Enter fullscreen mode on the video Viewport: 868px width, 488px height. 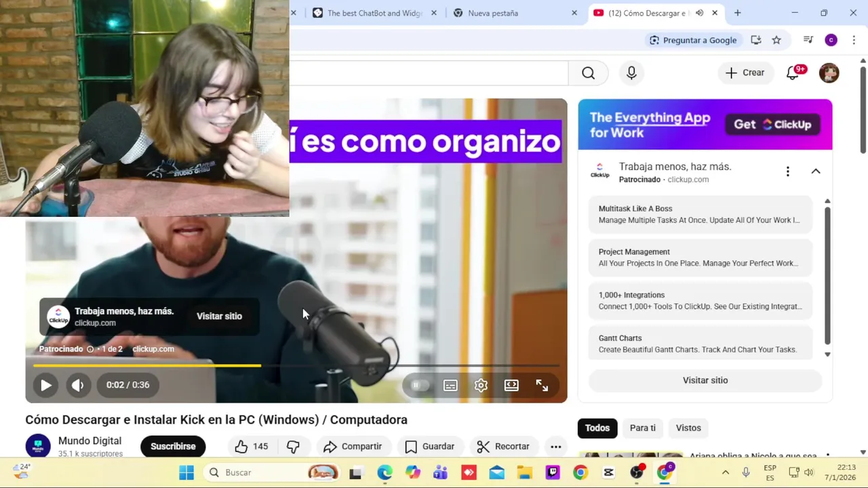542,385
